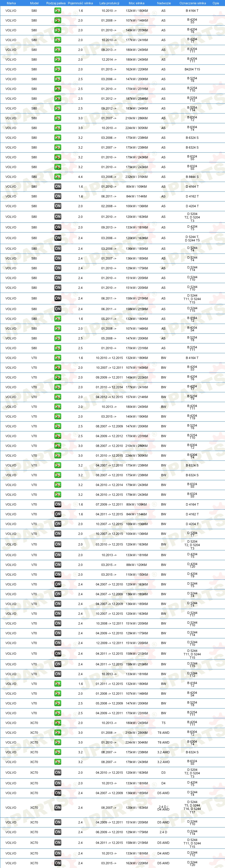Click diesel ON icon in S80 D 4164 T row

(58, 186)
